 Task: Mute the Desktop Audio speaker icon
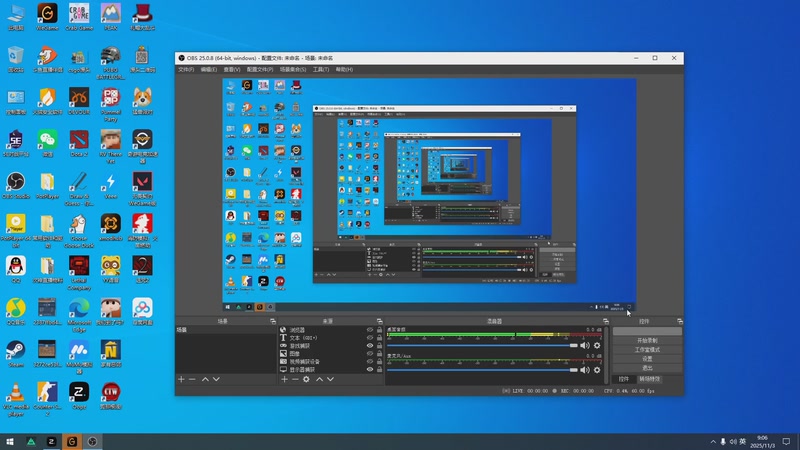click(585, 346)
